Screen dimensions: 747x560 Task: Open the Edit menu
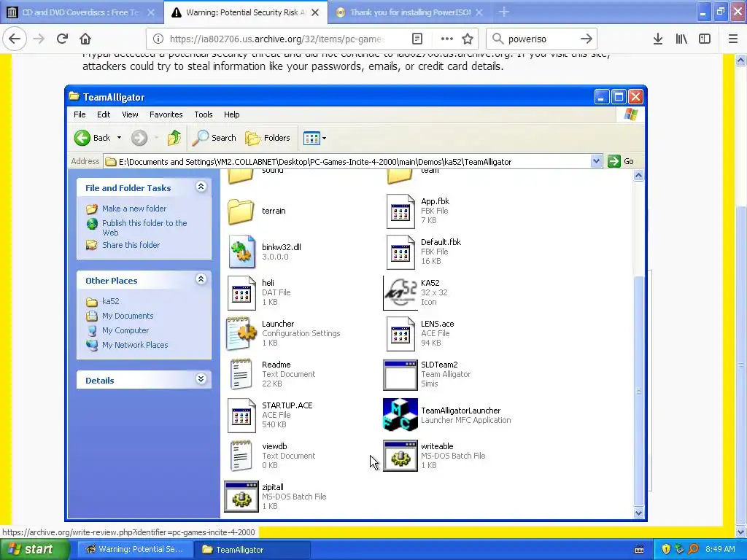104,114
